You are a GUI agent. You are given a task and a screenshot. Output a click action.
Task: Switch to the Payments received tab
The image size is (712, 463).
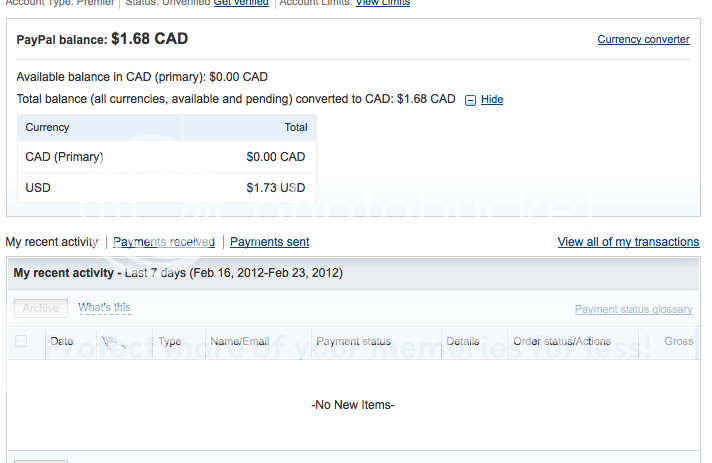(164, 242)
